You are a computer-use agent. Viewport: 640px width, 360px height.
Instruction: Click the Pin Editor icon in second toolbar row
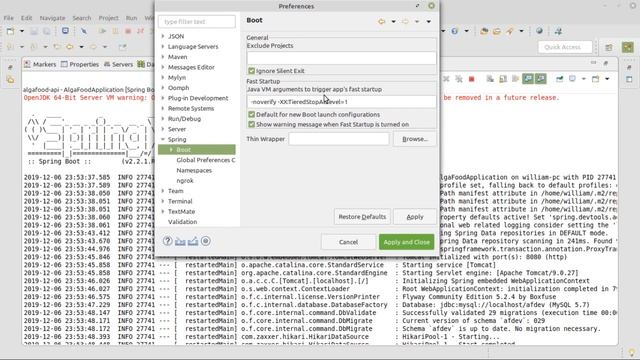122,47
